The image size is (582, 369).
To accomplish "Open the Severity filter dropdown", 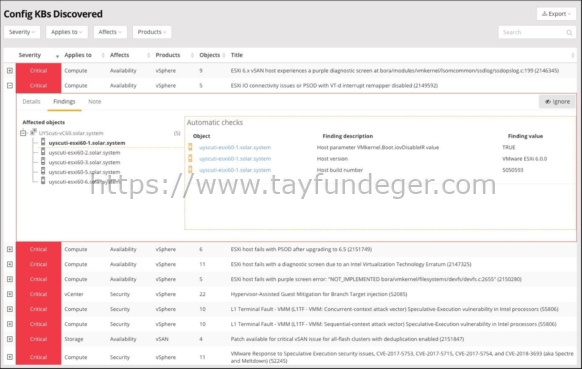I will pyautogui.click(x=22, y=32).
